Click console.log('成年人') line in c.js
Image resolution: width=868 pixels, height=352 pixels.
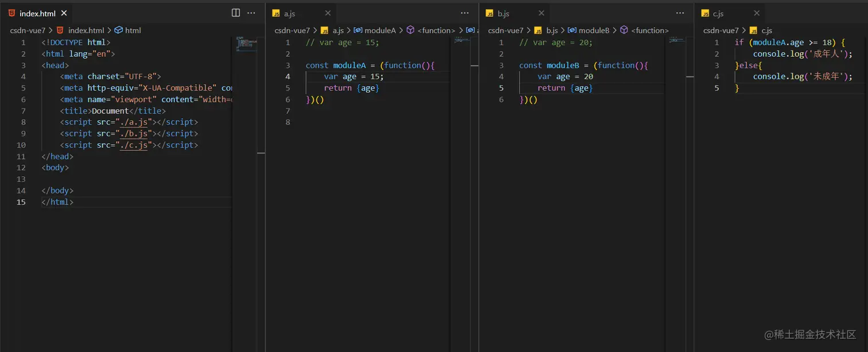coord(803,54)
